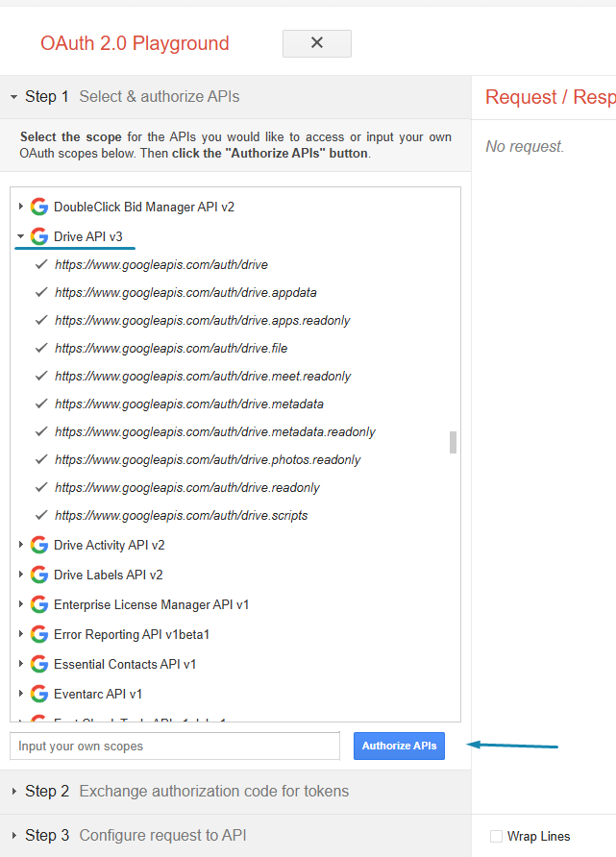616x857 pixels.
Task: Click the Google icon beside Drive API v3
Action: [39, 236]
